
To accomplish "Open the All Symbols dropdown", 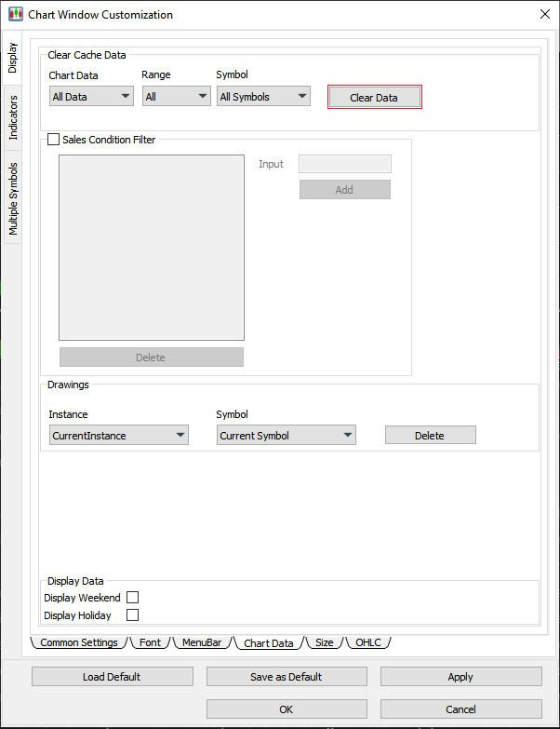I will [263, 96].
